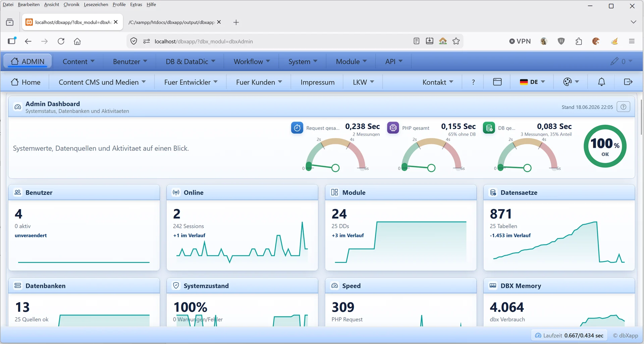Open the DB & DataDic dropdown

(x=190, y=61)
